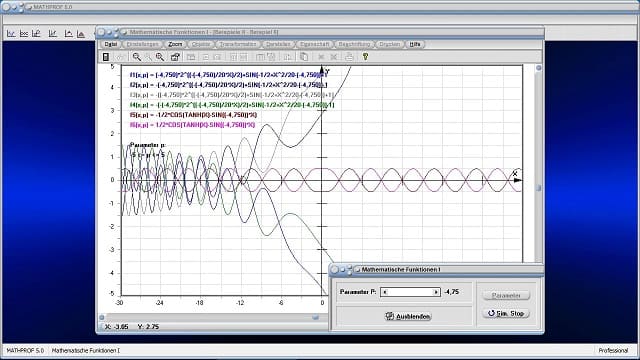Click the Ausblenden button
This screenshot has width=640, height=360.
[x=408, y=316]
